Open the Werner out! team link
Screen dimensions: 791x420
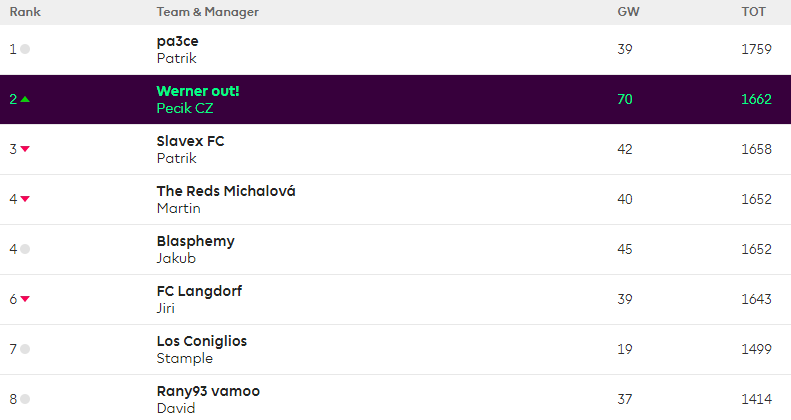198,91
